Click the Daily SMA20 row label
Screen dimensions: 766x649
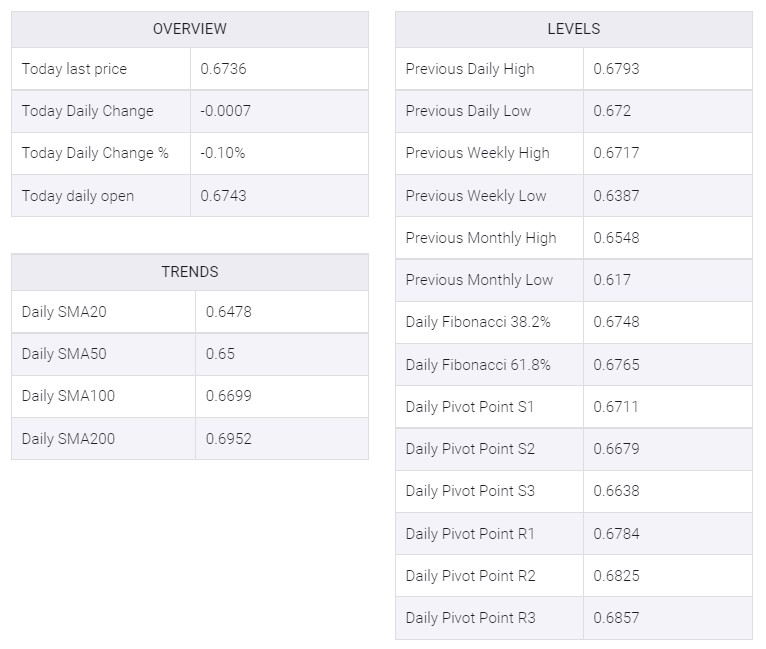(x=64, y=312)
